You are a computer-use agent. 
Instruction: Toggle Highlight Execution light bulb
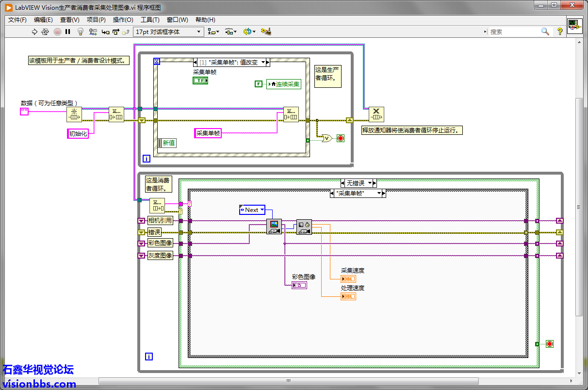[81, 32]
